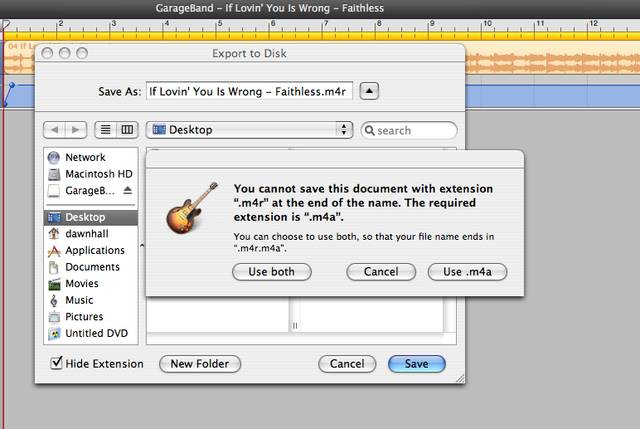Click Save in Export to Disk
Screen dimensions: 640x429
click(416, 364)
